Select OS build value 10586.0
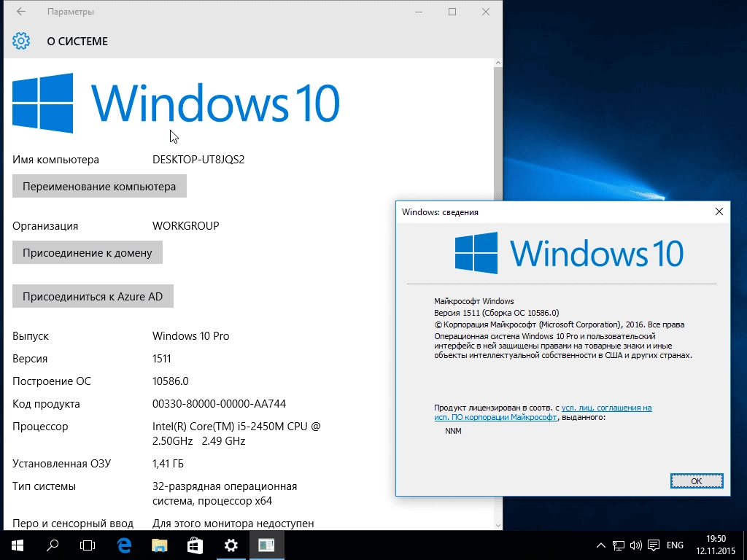This screenshot has height=560, width=747. pos(171,381)
